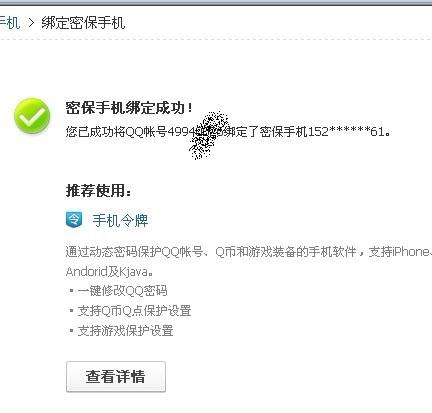Click the 支持游戏保护设置 bullet item
Viewport: 432px width, 413px height.
point(125,331)
